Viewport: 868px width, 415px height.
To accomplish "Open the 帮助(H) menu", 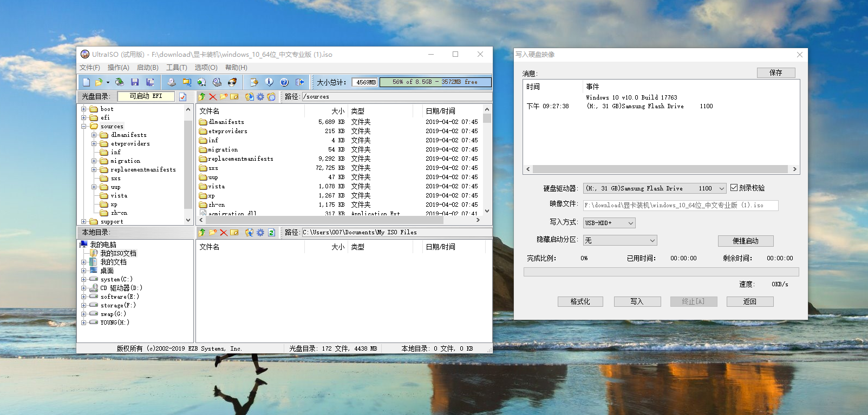I will [x=236, y=68].
